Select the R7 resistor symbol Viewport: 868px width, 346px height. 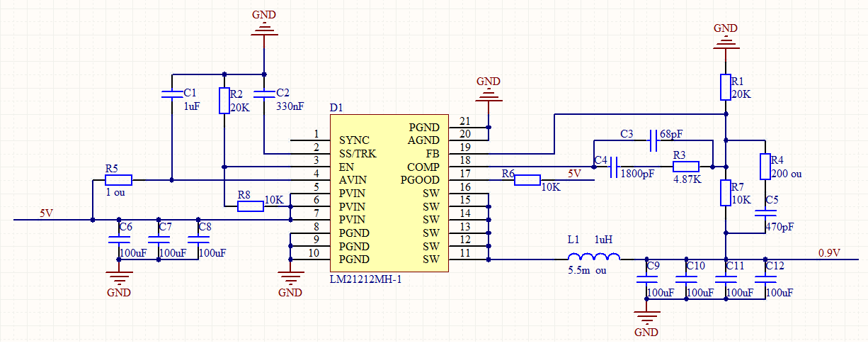pos(726,193)
